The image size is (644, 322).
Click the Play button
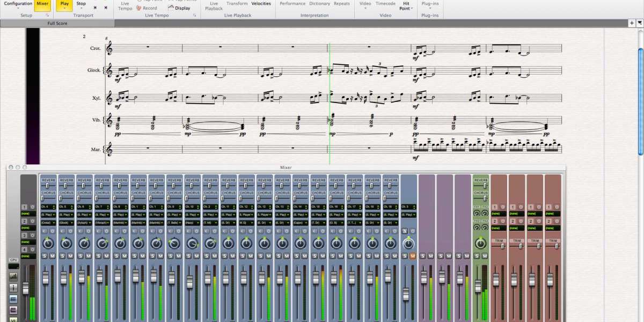tap(64, 4)
